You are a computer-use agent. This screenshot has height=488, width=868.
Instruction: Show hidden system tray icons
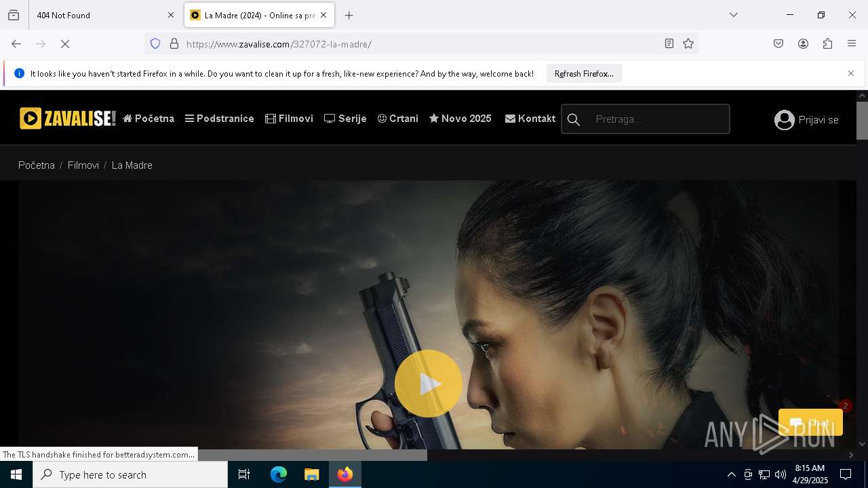pyautogui.click(x=731, y=474)
